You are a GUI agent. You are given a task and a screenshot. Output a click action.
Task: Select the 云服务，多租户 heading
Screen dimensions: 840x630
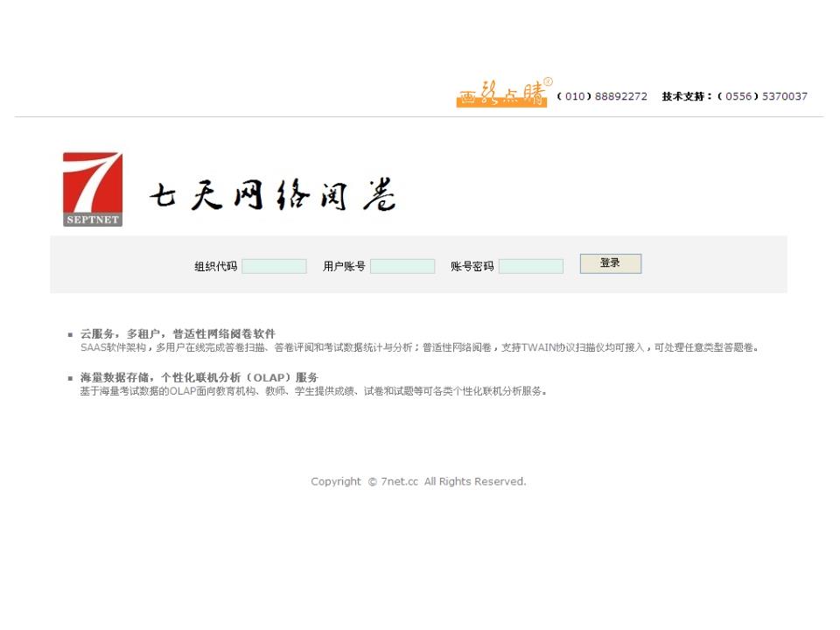point(178,333)
